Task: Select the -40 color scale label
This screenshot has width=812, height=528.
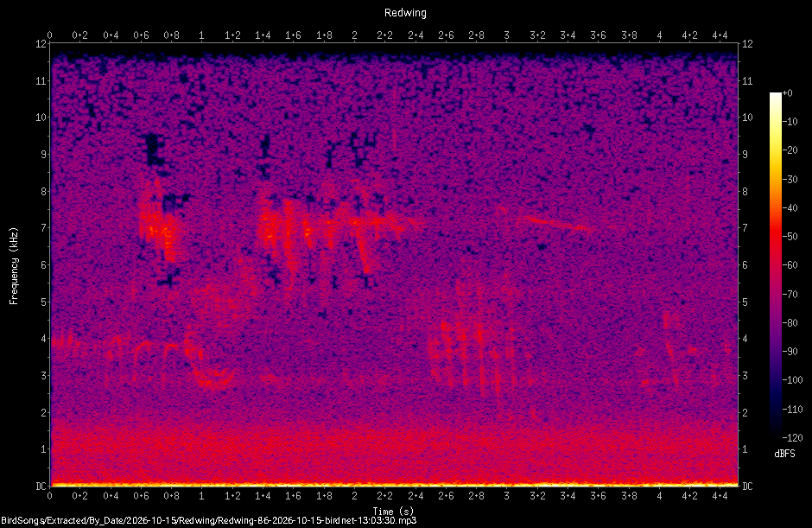Action: click(790, 207)
